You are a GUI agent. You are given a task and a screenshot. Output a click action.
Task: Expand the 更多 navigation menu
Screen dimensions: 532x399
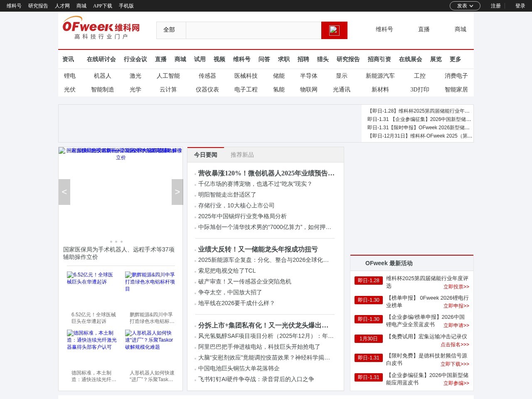455,59
